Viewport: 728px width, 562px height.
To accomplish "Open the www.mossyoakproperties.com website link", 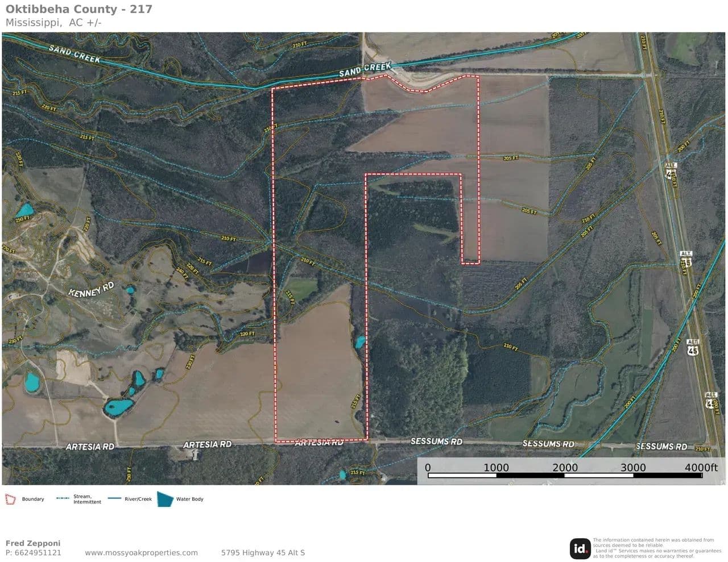I will [x=141, y=552].
